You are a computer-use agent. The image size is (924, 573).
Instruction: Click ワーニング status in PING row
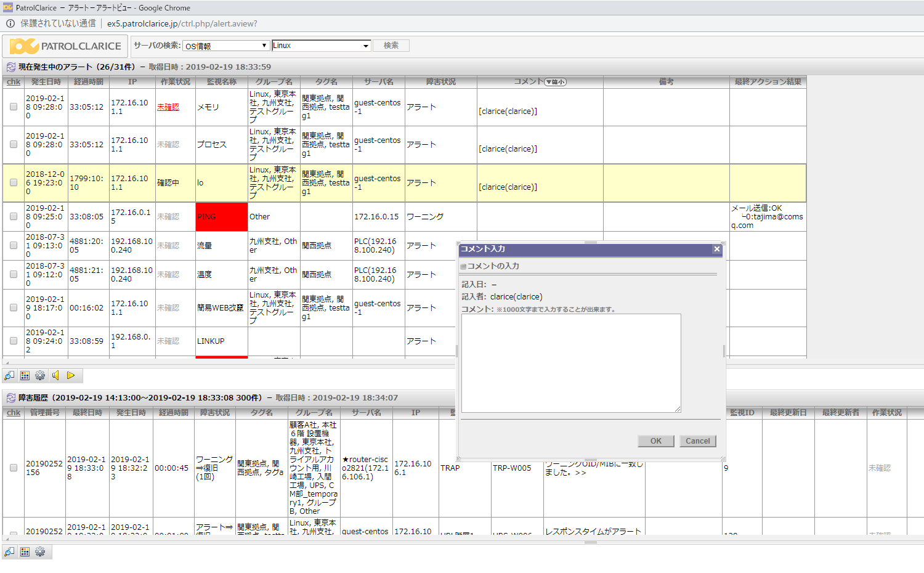(x=425, y=217)
